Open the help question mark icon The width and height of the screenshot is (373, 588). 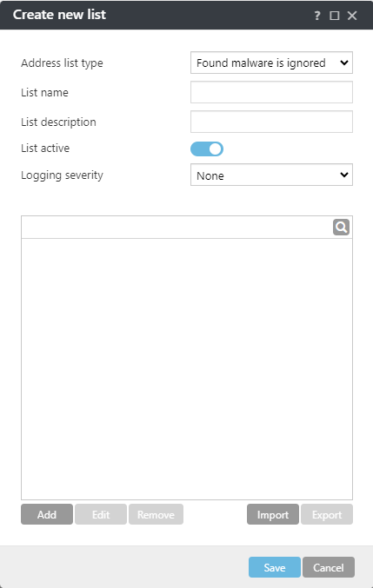pyautogui.click(x=317, y=16)
